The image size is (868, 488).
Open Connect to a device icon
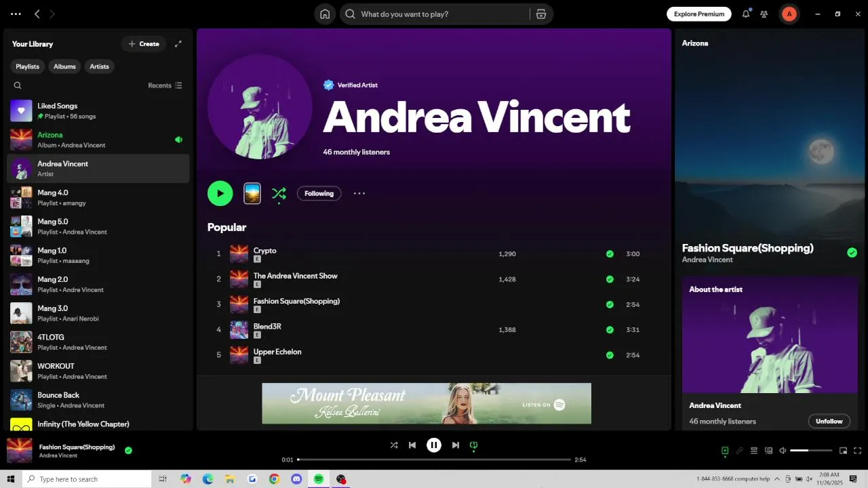tap(769, 451)
